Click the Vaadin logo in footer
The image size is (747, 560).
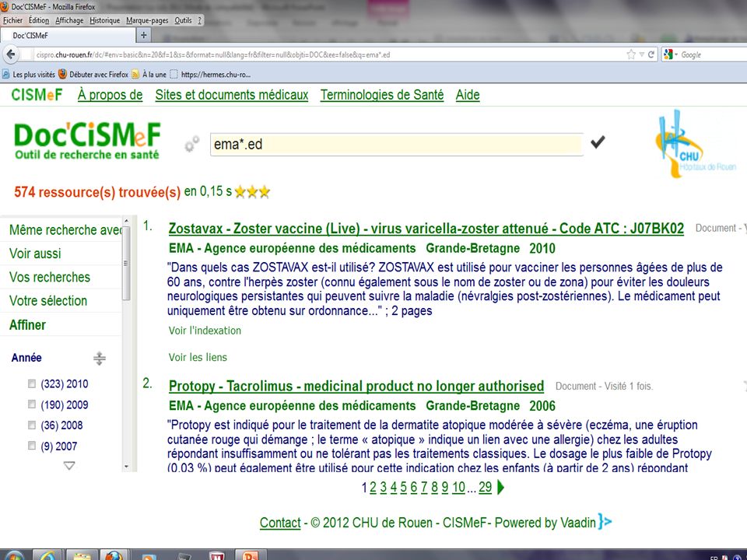(x=605, y=521)
